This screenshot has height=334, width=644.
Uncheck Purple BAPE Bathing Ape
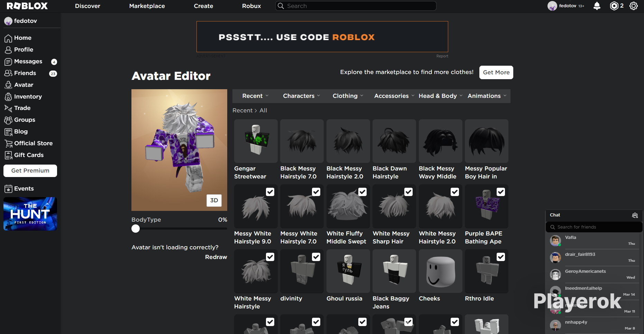point(501,192)
